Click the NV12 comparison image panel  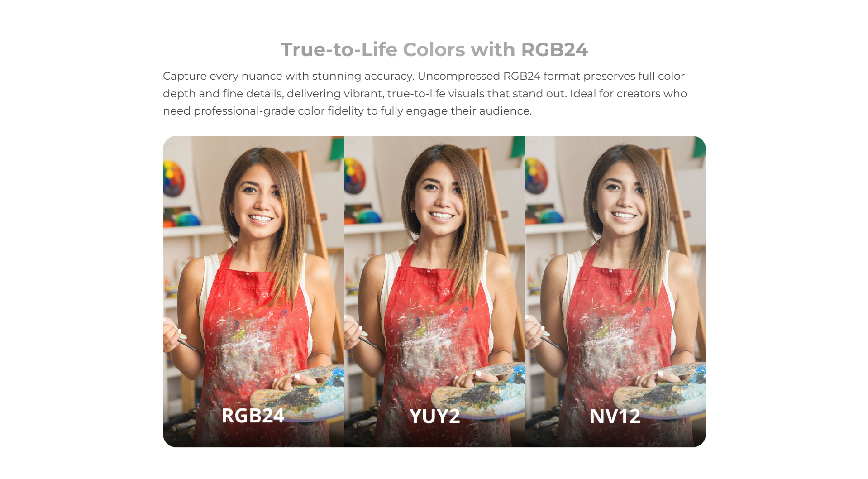[x=615, y=292]
